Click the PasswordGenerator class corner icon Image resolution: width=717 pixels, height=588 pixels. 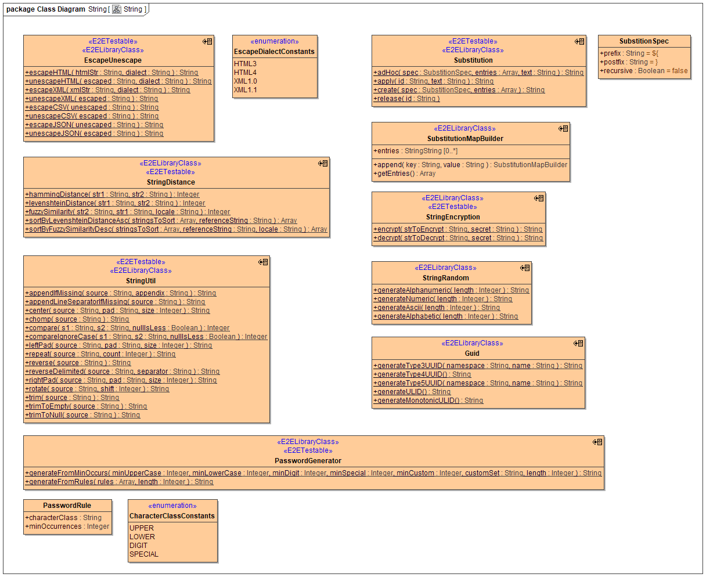[x=597, y=442]
